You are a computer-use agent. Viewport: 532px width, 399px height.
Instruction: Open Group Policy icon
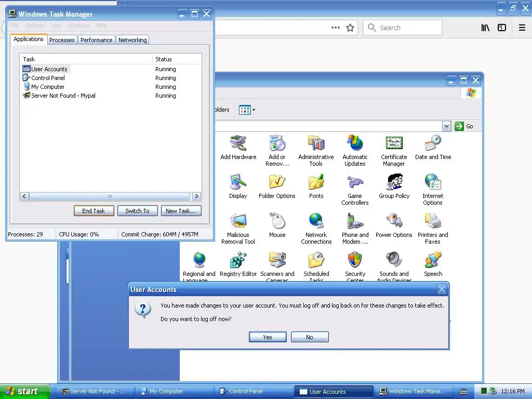pyautogui.click(x=394, y=187)
